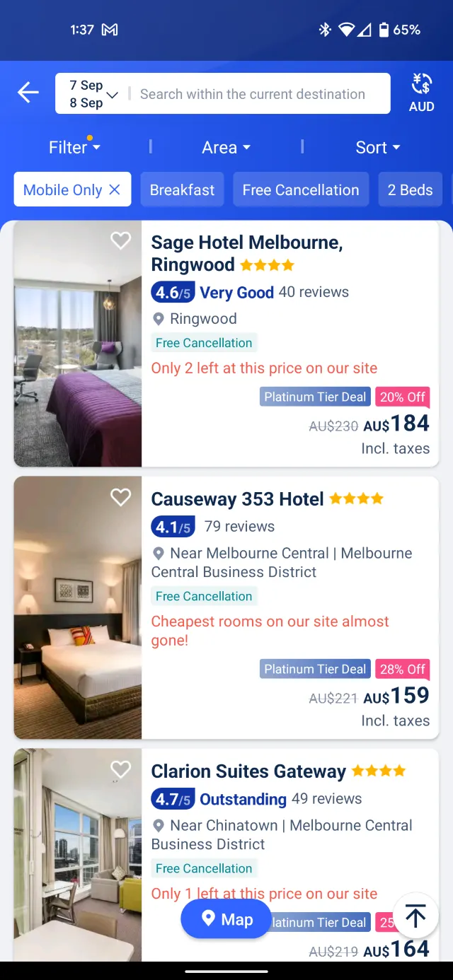The height and width of the screenshot is (980, 453).
Task: Toggle the Breakfast filter chip
Action: [182, 189]
